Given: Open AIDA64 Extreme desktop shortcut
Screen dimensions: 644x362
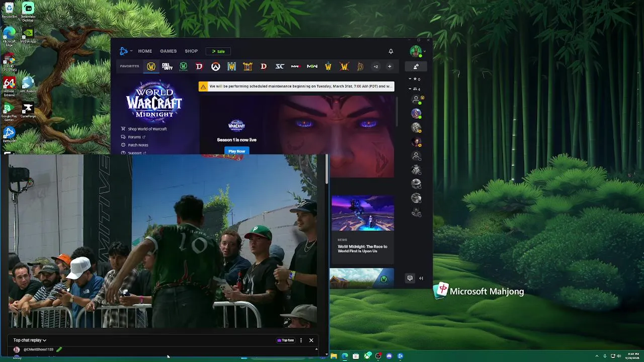Looking at the screenshot, I should pyautogui.click(x=9, y=87).
